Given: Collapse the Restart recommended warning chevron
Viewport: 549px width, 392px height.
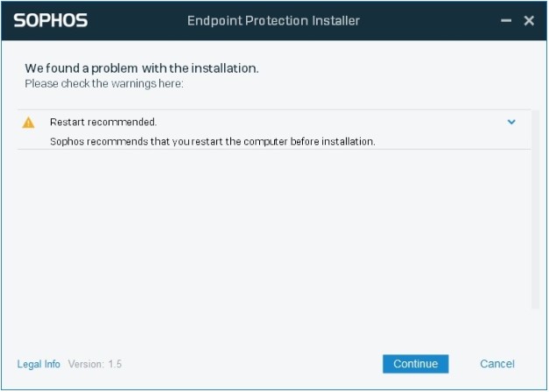Looking at the screenshot, I should coord(512,122).
